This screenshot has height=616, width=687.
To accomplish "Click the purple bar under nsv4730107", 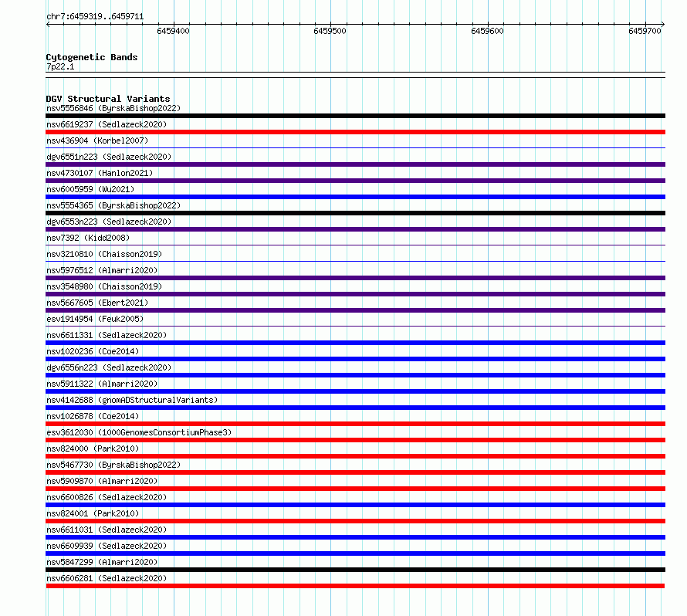I will click(x=355, y=181).
